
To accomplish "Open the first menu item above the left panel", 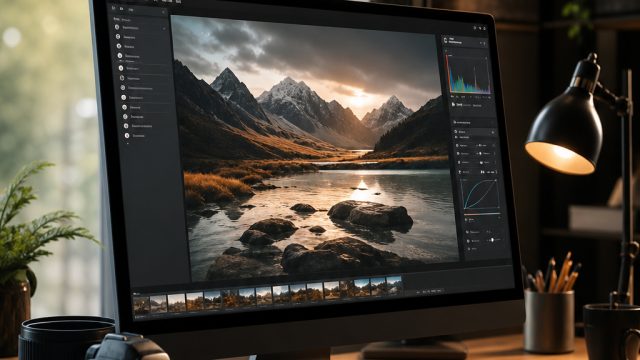I will click(113, 8).
